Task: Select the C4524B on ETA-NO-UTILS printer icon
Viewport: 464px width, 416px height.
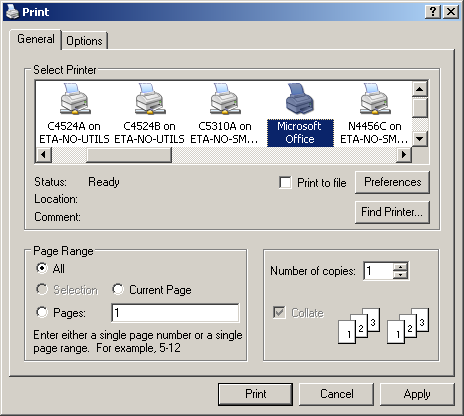Action: pyautogui.click(x=150, y=99)
